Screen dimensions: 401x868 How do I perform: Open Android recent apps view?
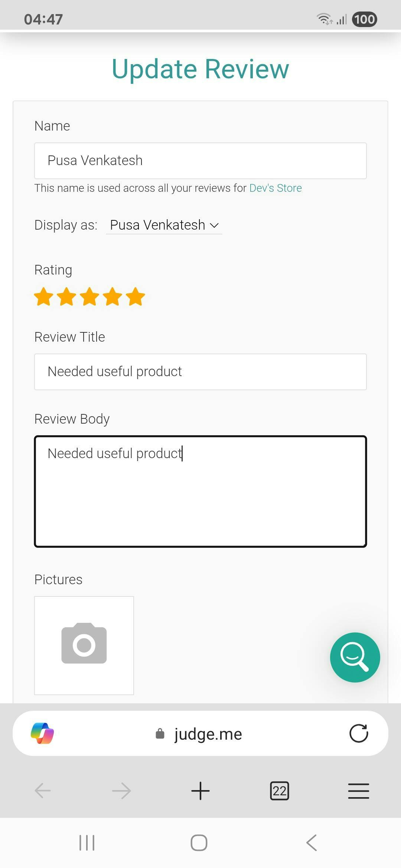pyautogui.click(x=87, y=843)
